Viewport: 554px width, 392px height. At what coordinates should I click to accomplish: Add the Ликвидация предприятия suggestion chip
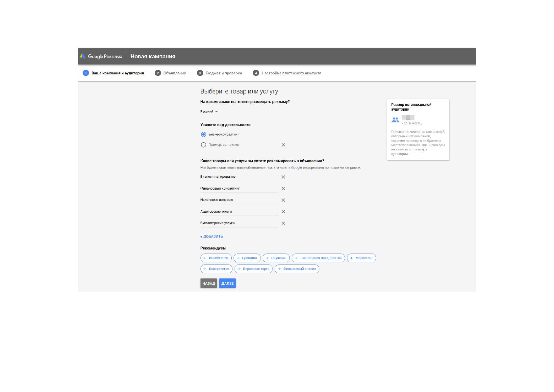[318, 258]
